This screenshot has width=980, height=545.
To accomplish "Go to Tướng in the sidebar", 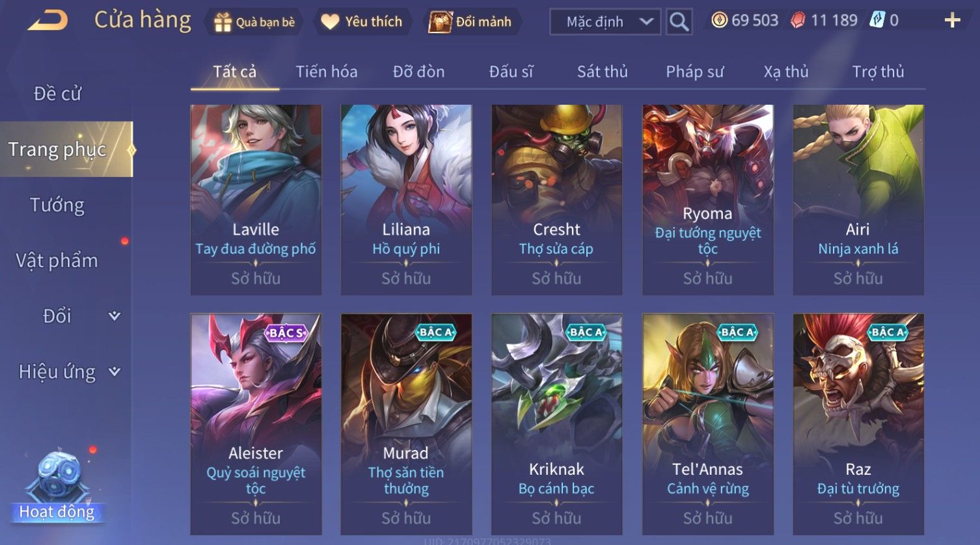I will coord(57,205).
